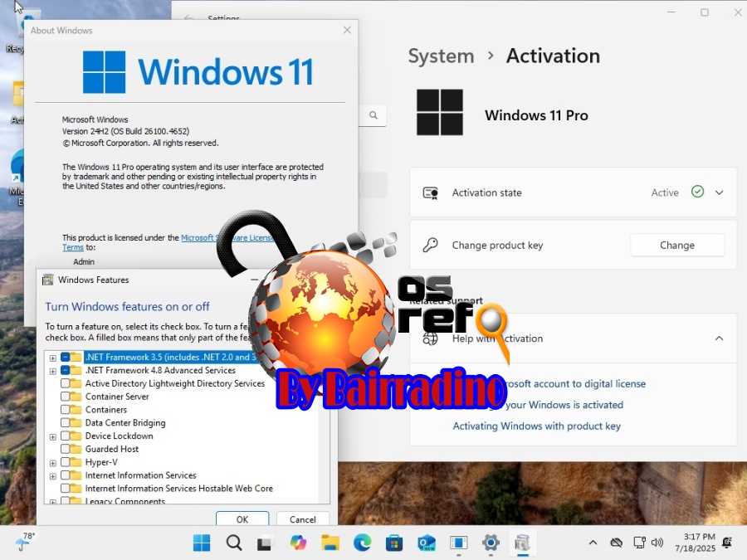Open the 78° weather widget

(x=25, y=542)
